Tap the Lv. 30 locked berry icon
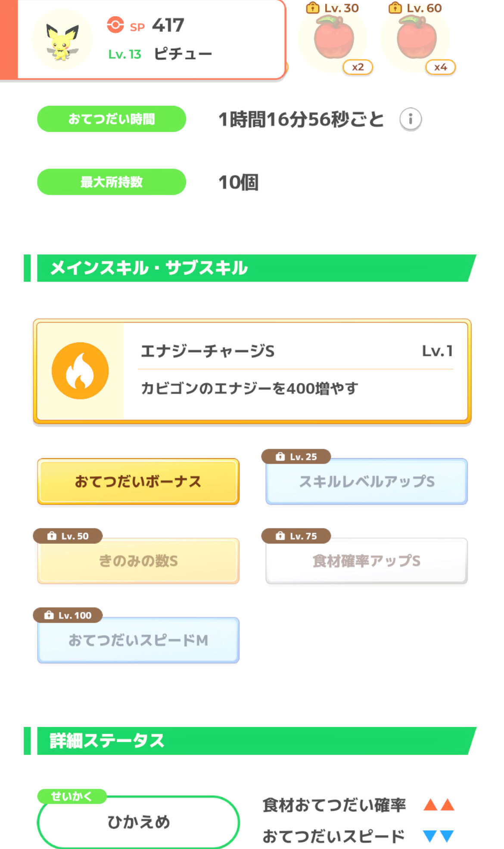This screenshot has width=504, height=849. coord(333,39)
